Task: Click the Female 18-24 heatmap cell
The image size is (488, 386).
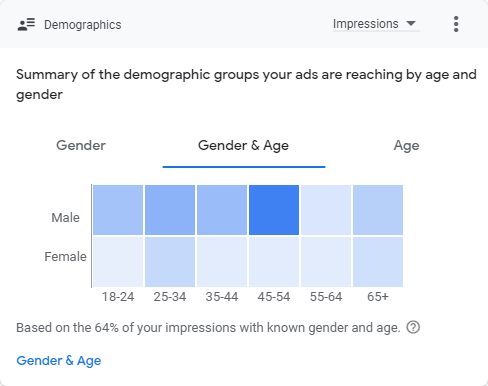Action: (x=118, y=262)
